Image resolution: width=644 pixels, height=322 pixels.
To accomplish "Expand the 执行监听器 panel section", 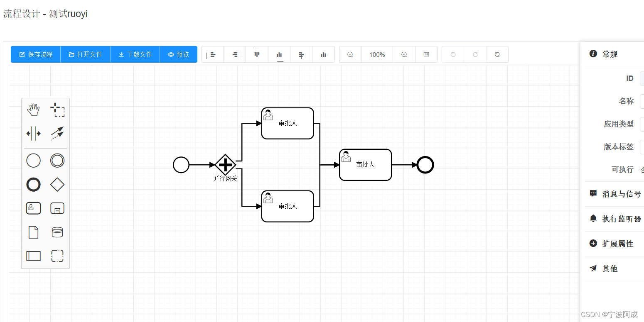I will coord(614,219).
